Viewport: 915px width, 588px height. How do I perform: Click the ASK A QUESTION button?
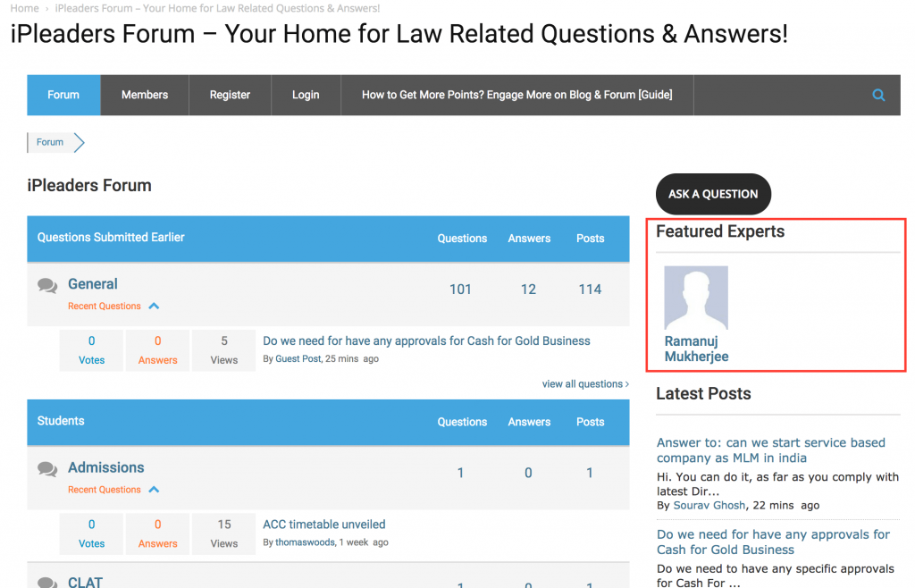pos(712,194)
